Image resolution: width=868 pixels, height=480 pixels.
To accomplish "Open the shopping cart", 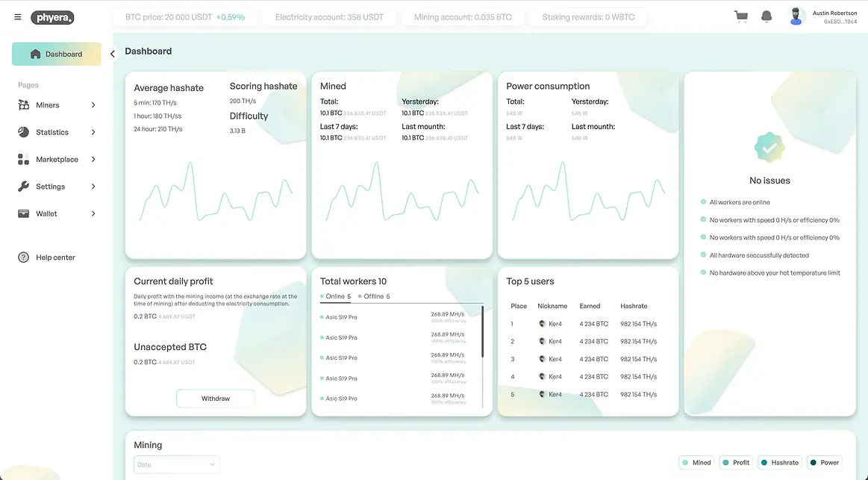I will tap(740, 16).
